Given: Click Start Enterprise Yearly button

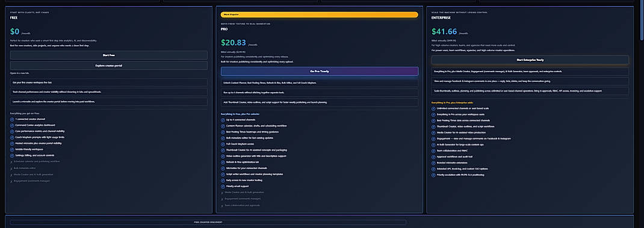Looking at the screenshot, I should [x=530, y=60].
